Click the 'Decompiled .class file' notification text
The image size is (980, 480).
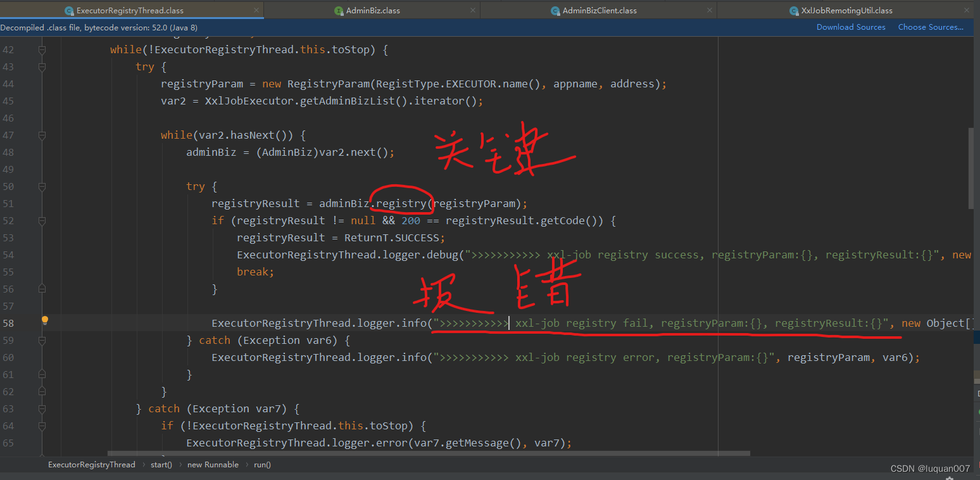tap(99, 27)
